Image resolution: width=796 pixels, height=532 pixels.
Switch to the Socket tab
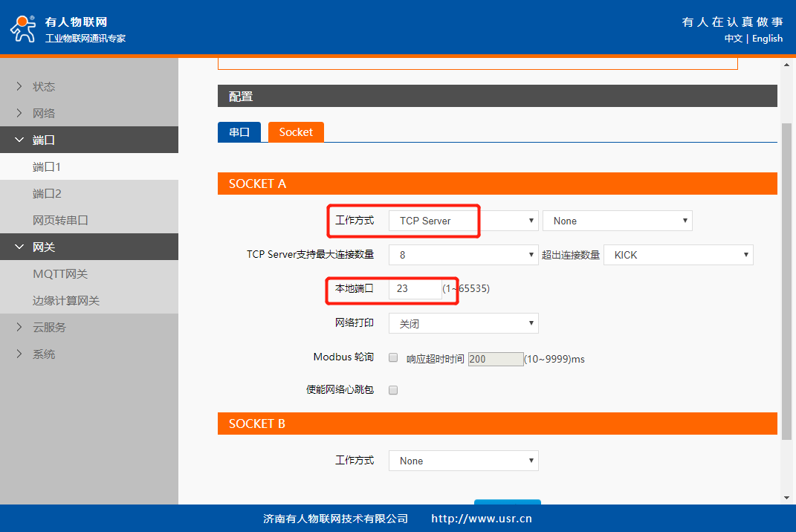coord(296,132)
